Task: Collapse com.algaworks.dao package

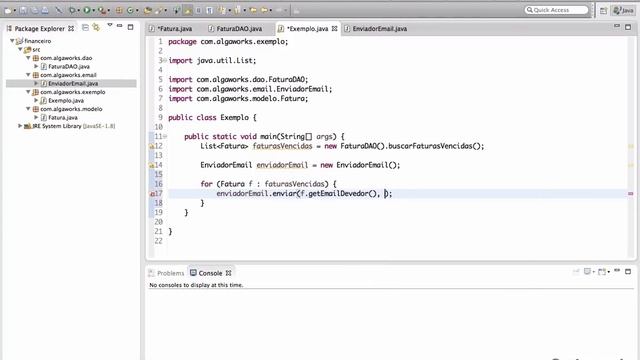Action: tap(28, 58)
